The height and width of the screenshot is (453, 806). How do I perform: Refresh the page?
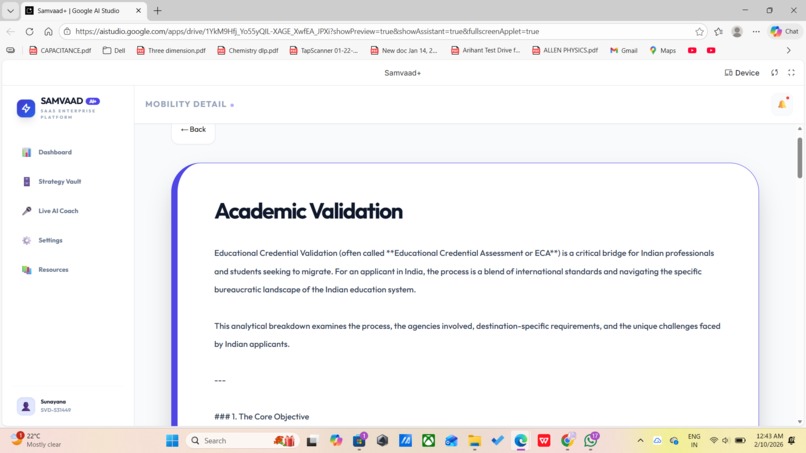(29, 31)
